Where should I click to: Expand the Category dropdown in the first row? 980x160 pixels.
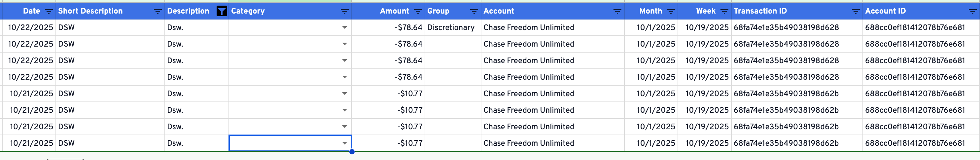coord(344,28)
